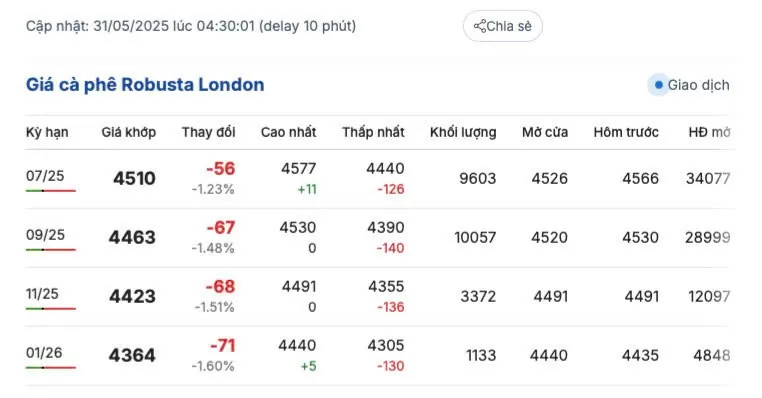Viewport: 762px width, 398px height.
Task: Click the share icon beside Chia sẻ
Action: (x=480, y=26)
